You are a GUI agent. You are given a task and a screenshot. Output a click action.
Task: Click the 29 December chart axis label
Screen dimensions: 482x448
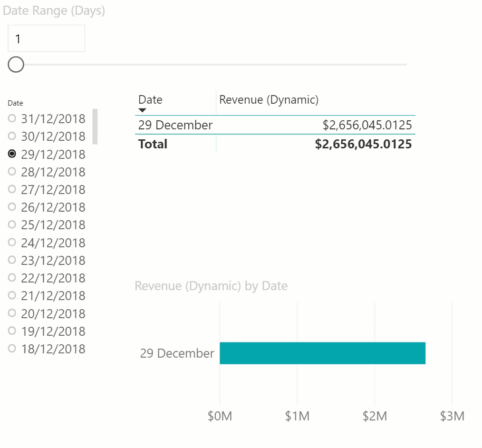(177, 353)
